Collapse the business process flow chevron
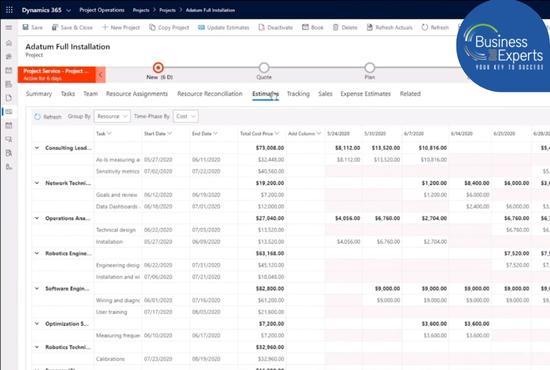The height and width of the screenshot is (370, 550). 101,74
